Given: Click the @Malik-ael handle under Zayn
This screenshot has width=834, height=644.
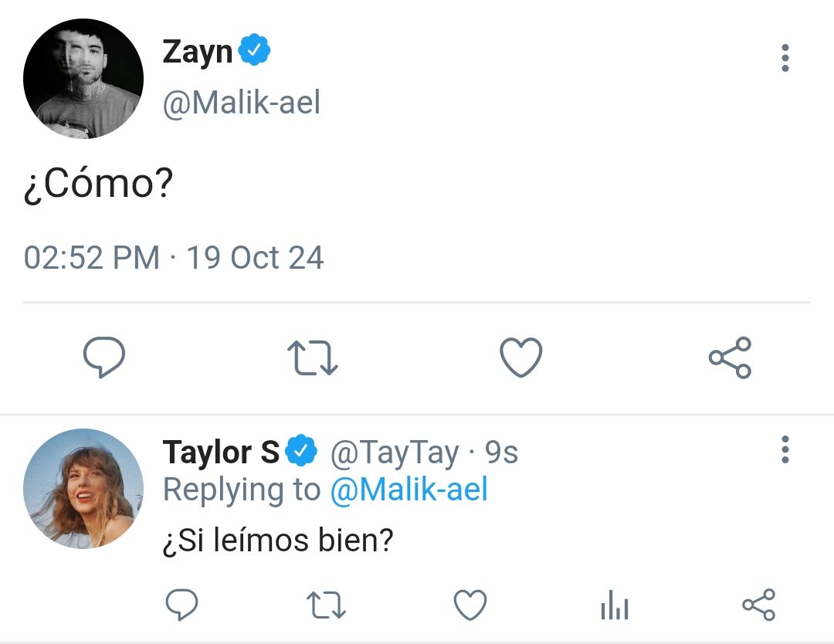Looking at the screenshot, I should [242, 103].
